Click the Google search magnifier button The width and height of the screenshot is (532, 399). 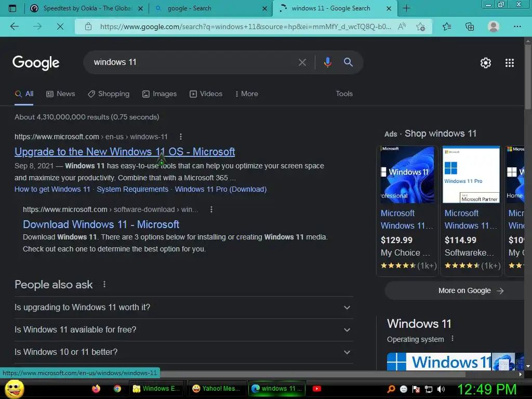point(348,62)
